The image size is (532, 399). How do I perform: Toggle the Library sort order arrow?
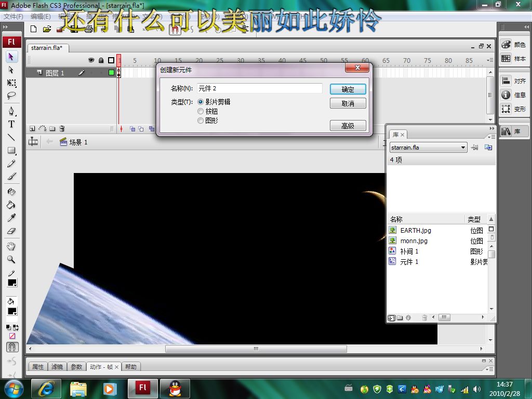tap(491, 219)
